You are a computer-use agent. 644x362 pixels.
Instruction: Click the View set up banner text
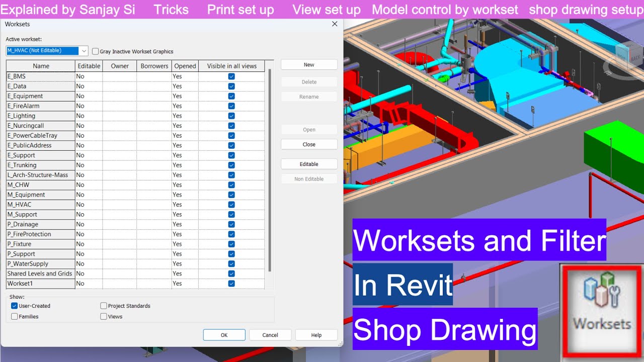[x=327, y=10]
